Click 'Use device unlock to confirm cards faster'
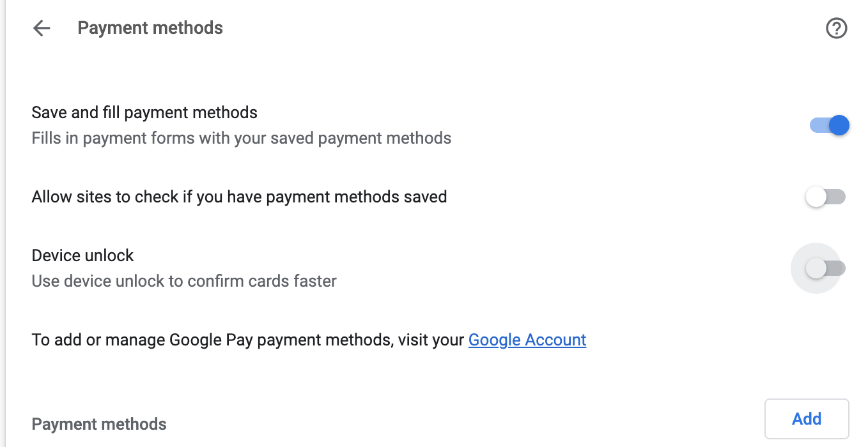The height and width of the screenshot is (447, 868). 184,281
